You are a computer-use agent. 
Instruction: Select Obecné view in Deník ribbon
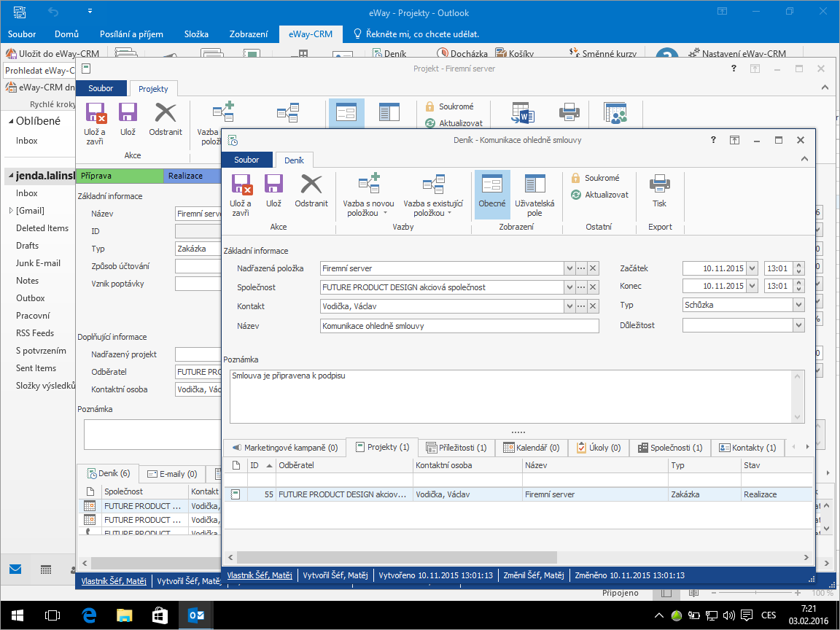pyautogui.click(x=492, y=195)
